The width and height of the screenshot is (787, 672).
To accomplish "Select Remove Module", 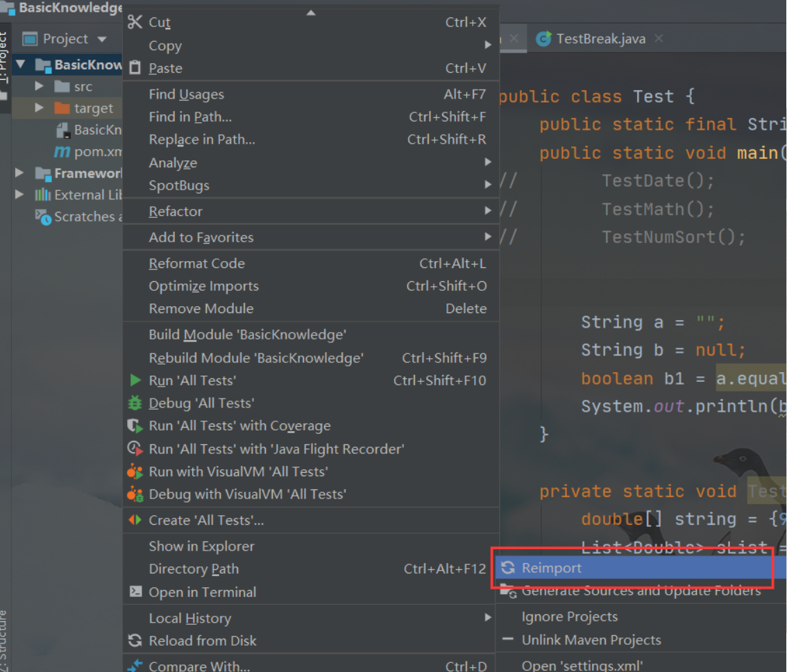I will point(311,308).
